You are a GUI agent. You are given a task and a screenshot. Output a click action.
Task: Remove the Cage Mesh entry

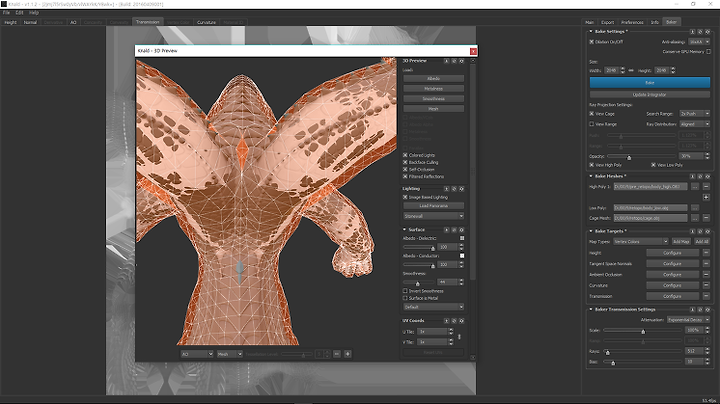(x=706, y=218)
